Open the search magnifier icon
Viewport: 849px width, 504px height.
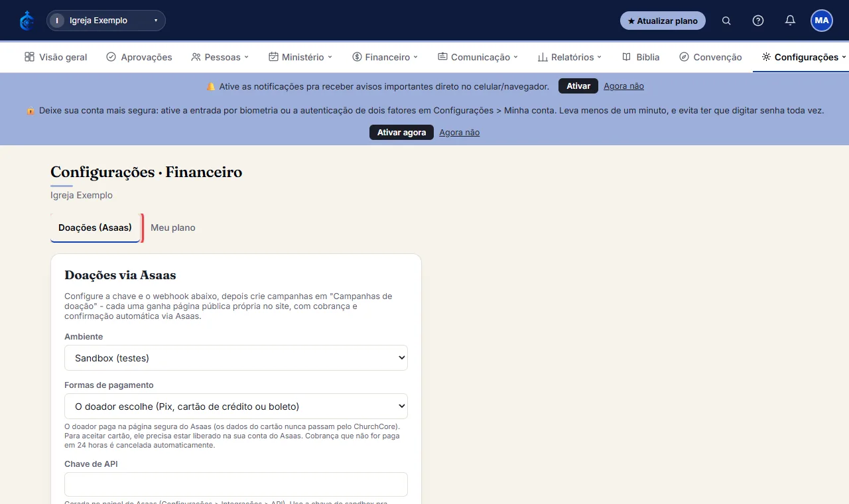click(x=726, y=21)
